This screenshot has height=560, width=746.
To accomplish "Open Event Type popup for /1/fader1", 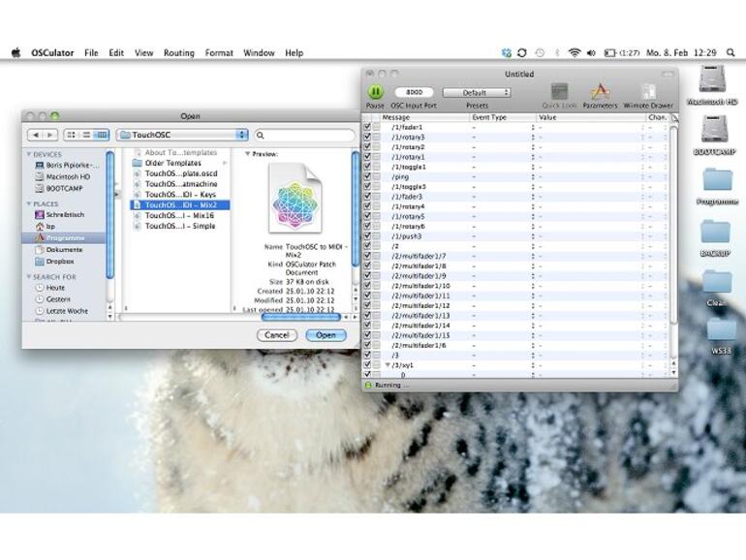I will [533, 127].
